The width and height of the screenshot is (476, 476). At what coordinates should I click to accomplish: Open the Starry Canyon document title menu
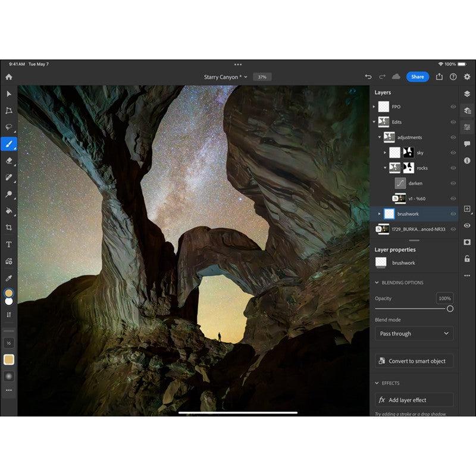226,77
